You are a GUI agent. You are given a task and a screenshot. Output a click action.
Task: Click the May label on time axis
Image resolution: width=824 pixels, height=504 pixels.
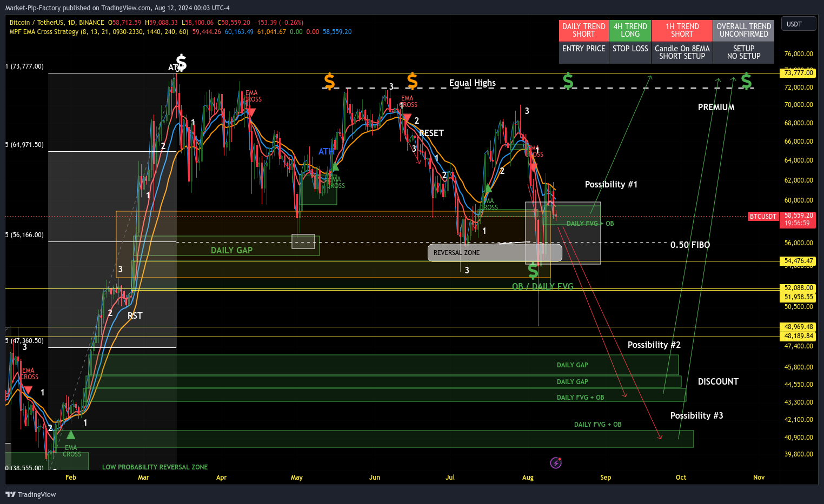point(297,478)
